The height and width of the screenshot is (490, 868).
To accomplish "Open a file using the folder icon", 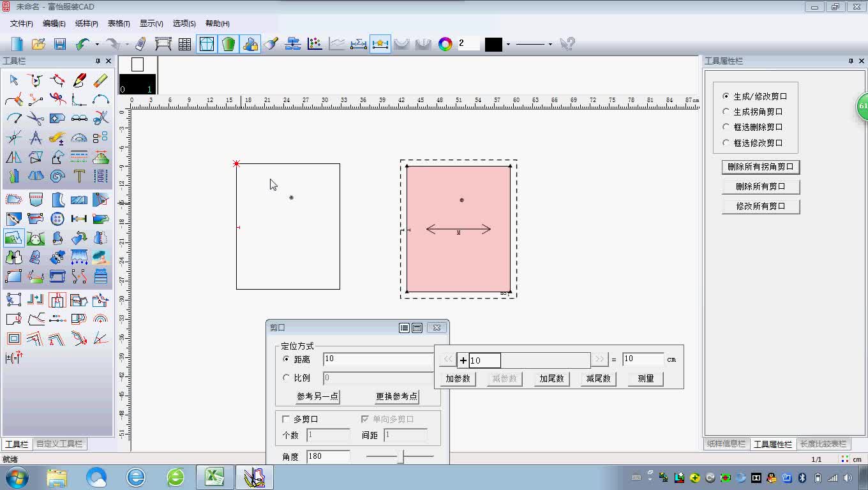I will [38, 43].
